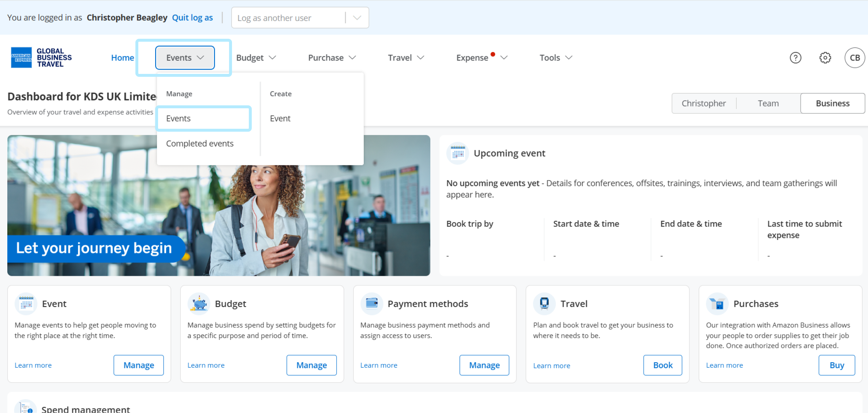
Task: Click the Purchases box icon
Action: [717, 304]
